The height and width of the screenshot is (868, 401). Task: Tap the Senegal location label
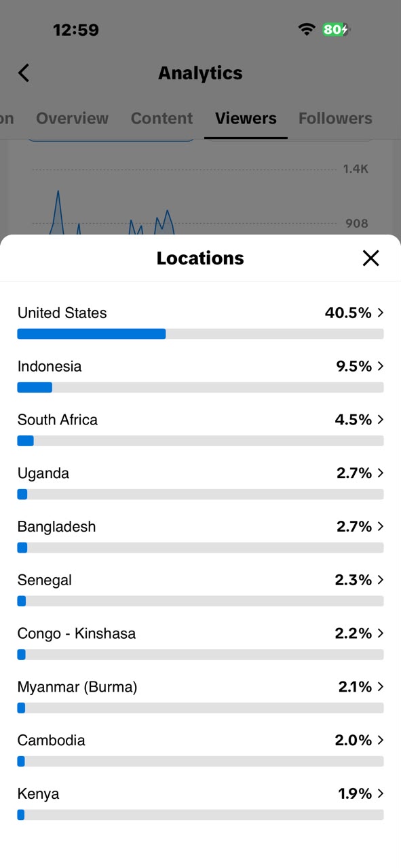[44, 580]
